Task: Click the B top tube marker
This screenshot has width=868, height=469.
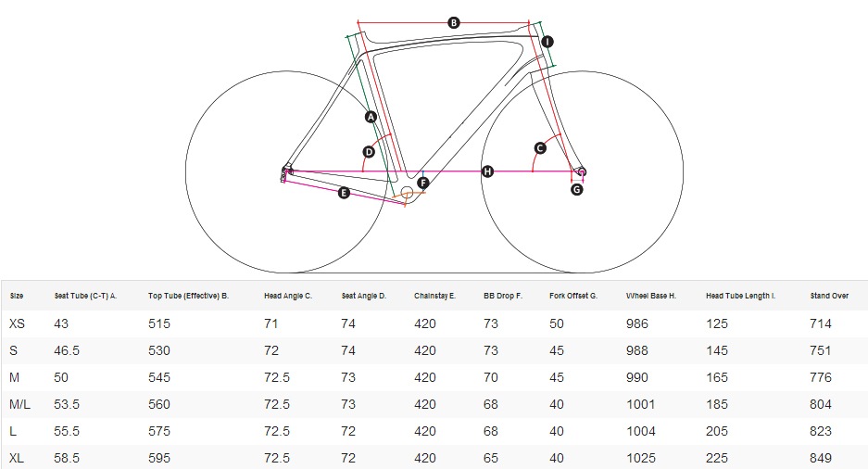Action: click(x=453, y=22)
